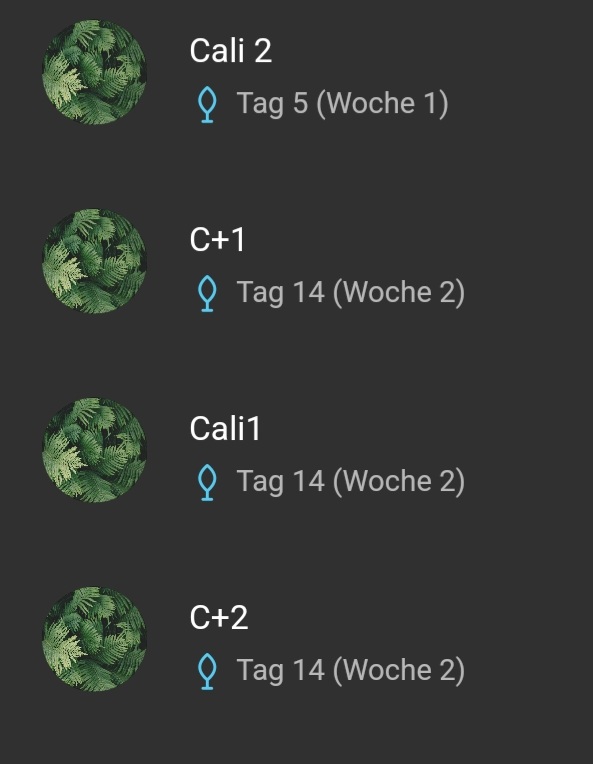Click the seedling stage icon under C+1
This screenshot has height=764, width=593.
tap(207, 293)
